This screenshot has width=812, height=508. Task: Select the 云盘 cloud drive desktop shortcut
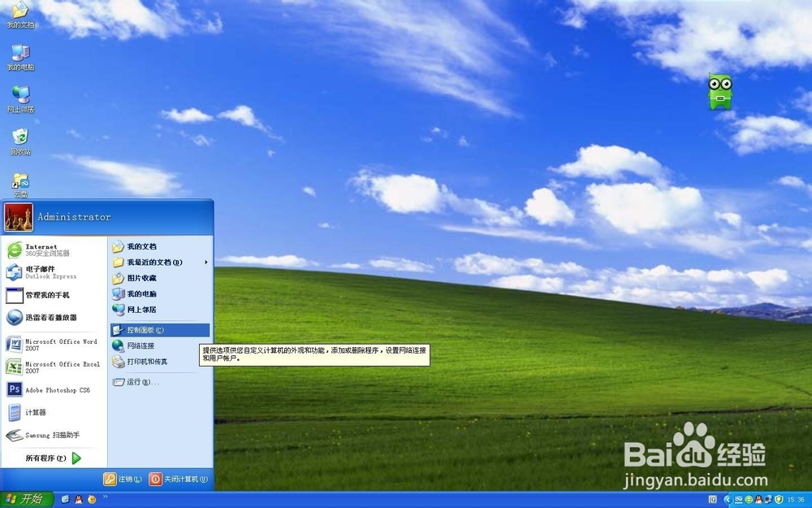pyautogui.click(x=21, y=185)
